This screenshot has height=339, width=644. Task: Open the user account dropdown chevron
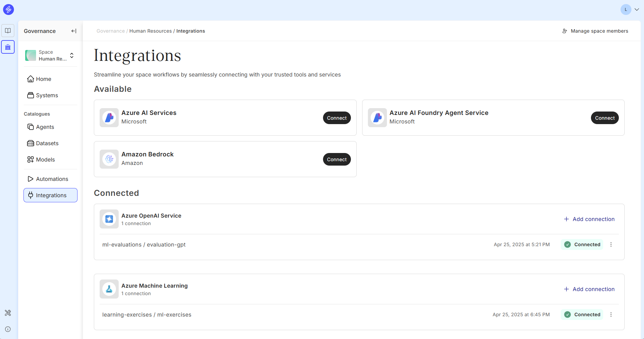(637, 10)
